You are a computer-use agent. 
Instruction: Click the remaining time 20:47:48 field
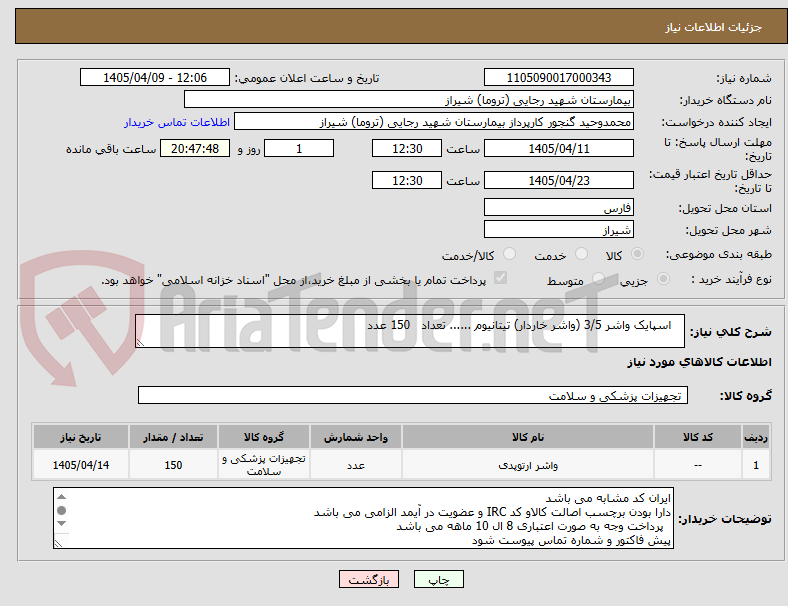click(x=195, y=148)
